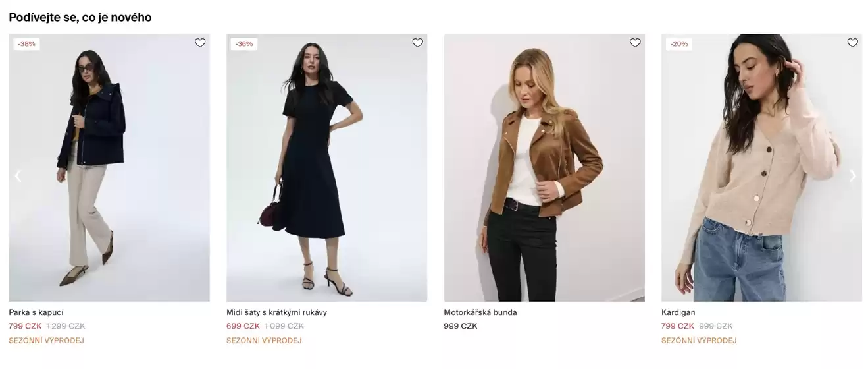This screenshot has height=369, width=868.
Task: Open the black midi dress photo
Action: [x=326, y=168]
